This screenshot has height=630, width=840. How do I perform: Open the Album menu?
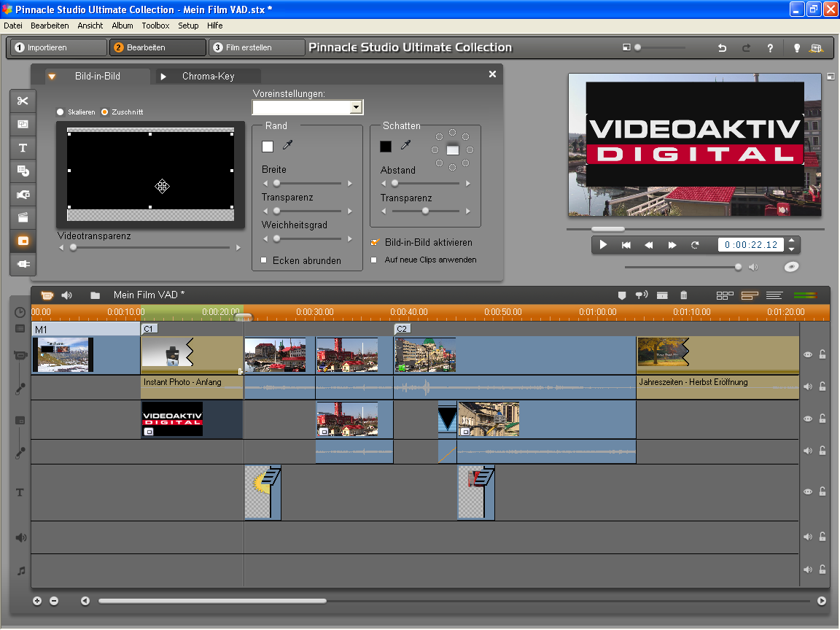[x=122, y=26]
